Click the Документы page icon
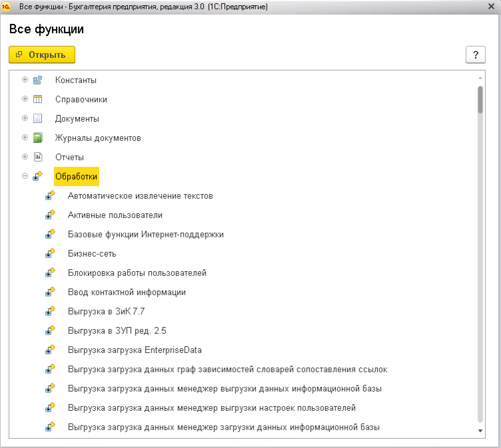 click(37, 118)
